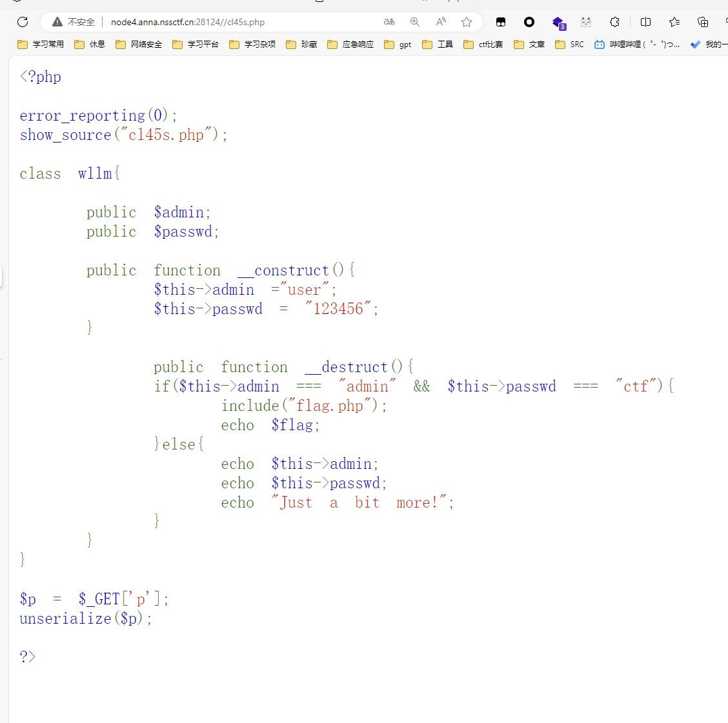This screenshot has width=728, height=723.
Task: Open the Favorites list icon
Action: point(674,22)
